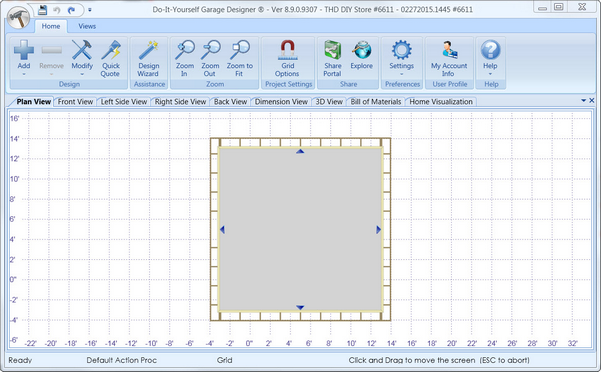Close the active document view tab
The height and width of the screenshot is (372, 601).
(592, 100)
